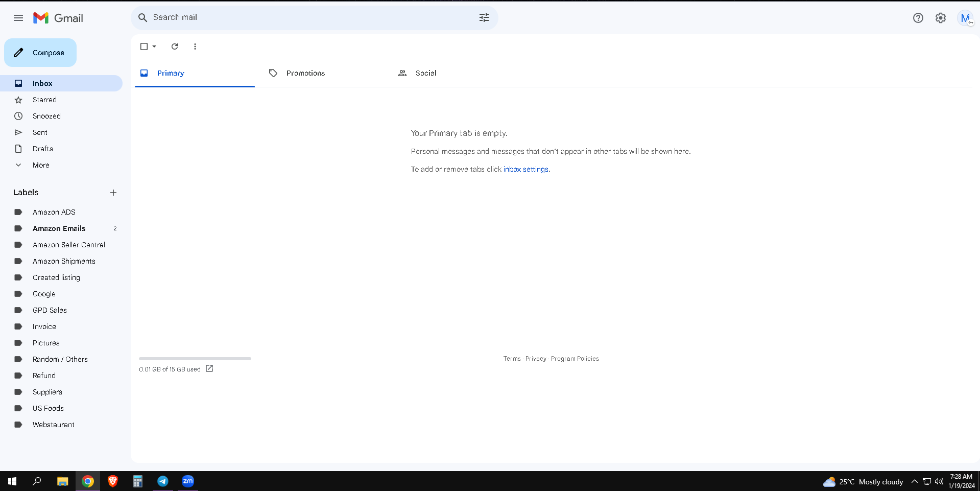The image size is (980, 491).
Task: Open the More options three-dot menu
Action: 195,46
